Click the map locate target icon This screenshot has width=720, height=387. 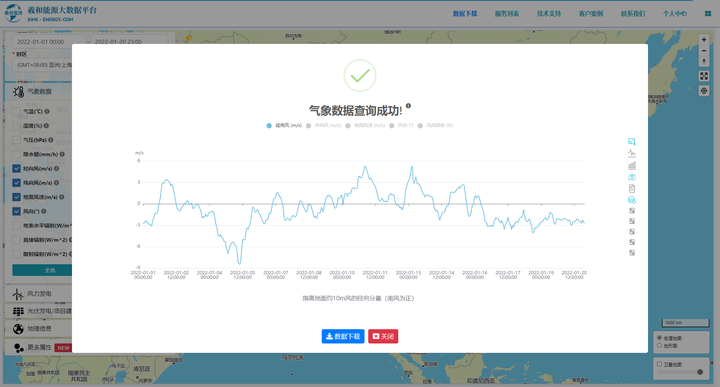click(703, 90)
